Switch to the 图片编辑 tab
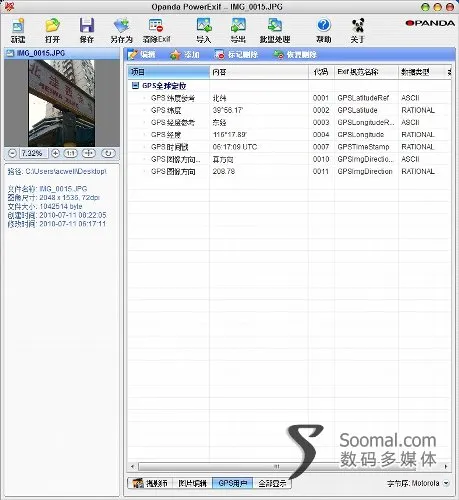Viewport: 459px width, 500px height. click(x=192, y=483)
